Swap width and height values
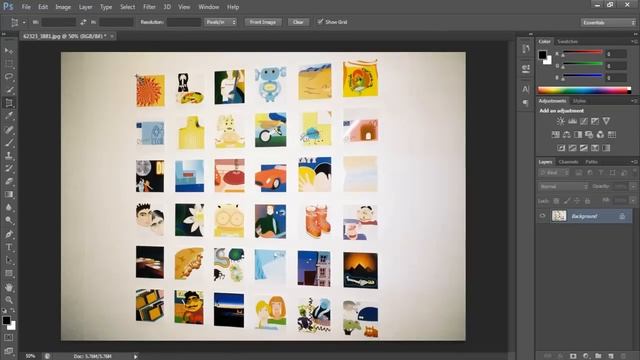The image size is (640, 360). pos(83,22)
